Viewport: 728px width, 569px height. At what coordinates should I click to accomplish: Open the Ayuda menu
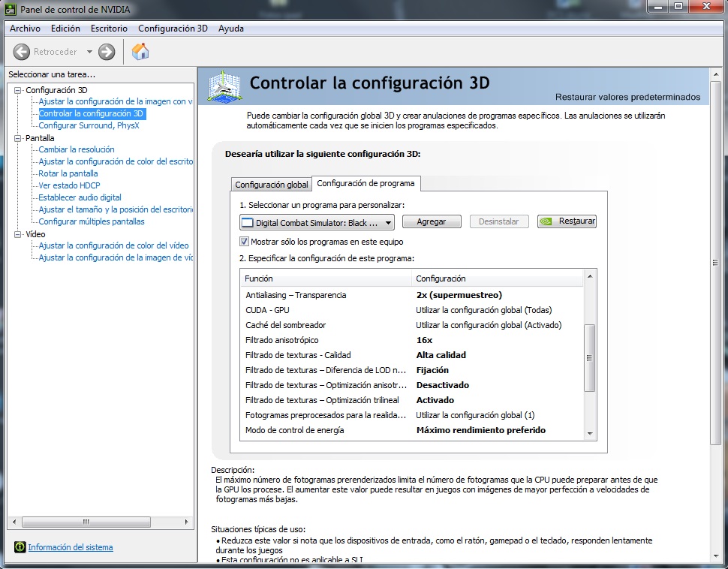[231, 29]
